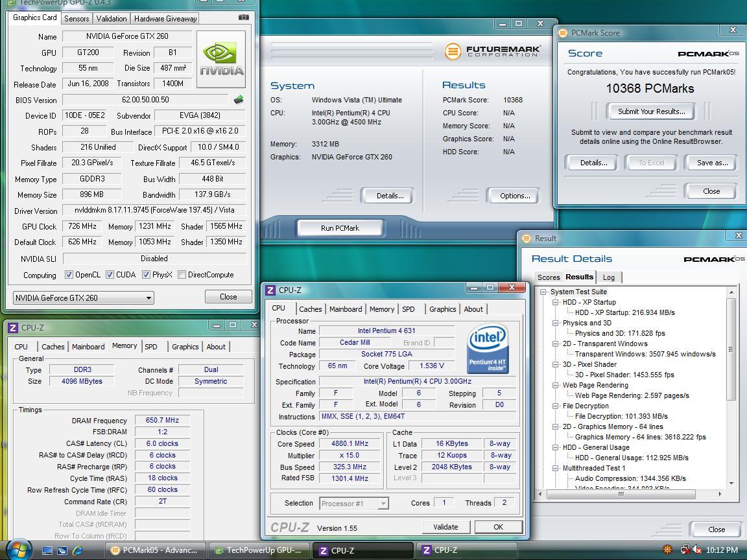
Task: Open the Windows Start orb
Action: point(19,549)
